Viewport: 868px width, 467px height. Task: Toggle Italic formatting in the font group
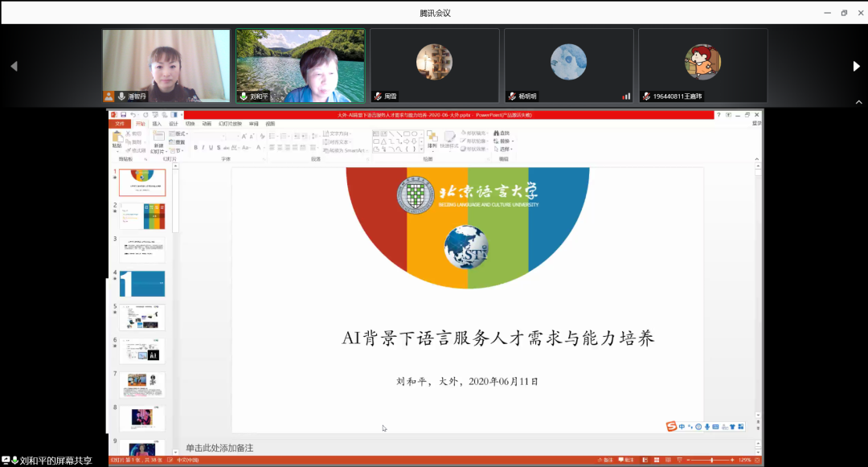point(204,148)
